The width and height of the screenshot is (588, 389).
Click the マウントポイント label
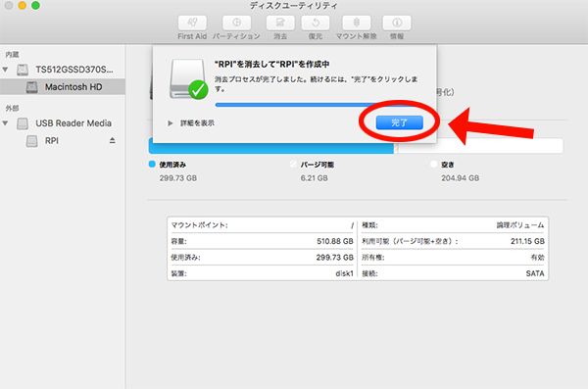[200, 225]
